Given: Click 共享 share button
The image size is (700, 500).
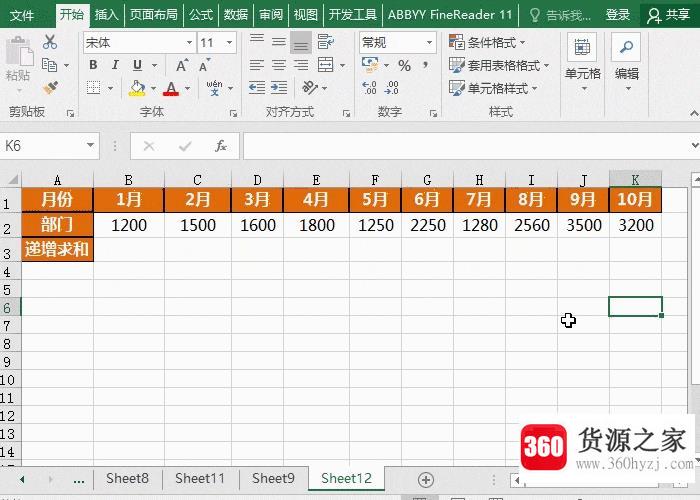Looking at the screenshot, I should click(x=668, y=15).
